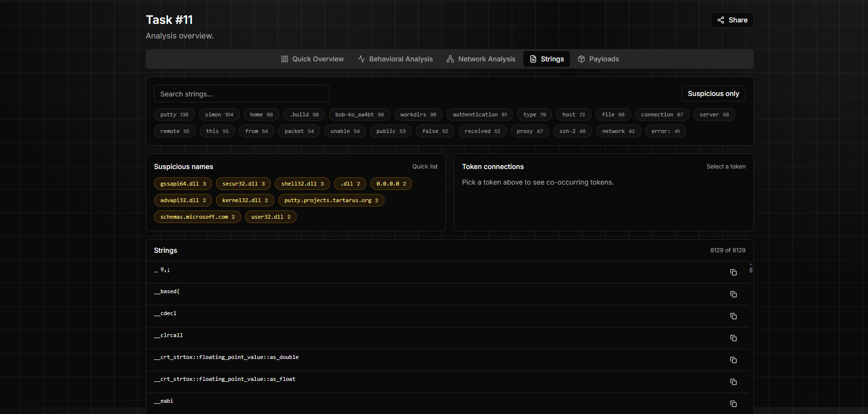Copy the '__based(' string
Screen dimensions: 868x414
(733, 294)
